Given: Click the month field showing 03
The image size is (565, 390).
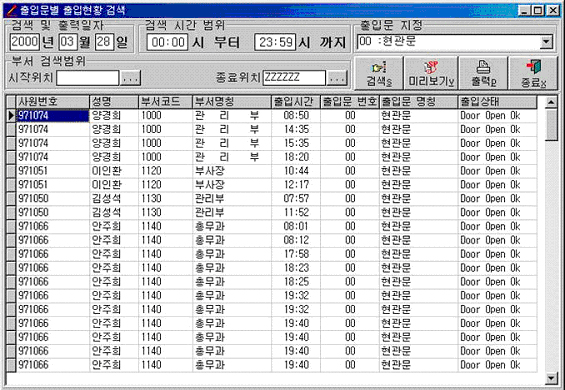Looking at the screenshot, I should click(x=68, y=42).
